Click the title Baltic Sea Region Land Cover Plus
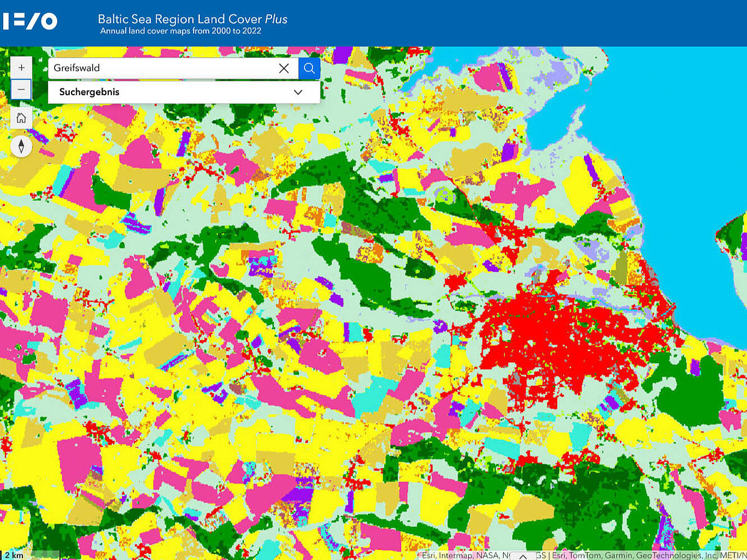This screenshot has height=560, width=747. tap(192, 19)
